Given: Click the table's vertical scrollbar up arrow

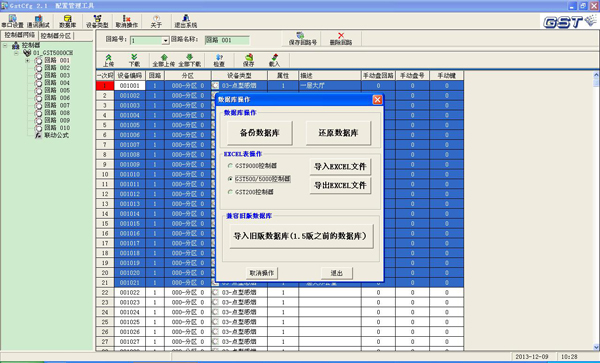Looking at the screenshot, I should tap(596, 75).
